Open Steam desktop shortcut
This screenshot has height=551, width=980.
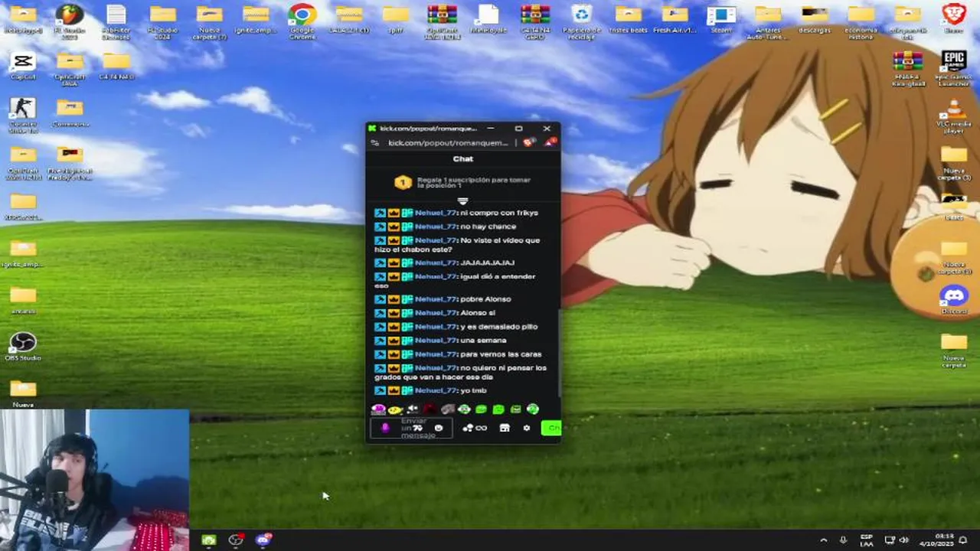(721, 20)
